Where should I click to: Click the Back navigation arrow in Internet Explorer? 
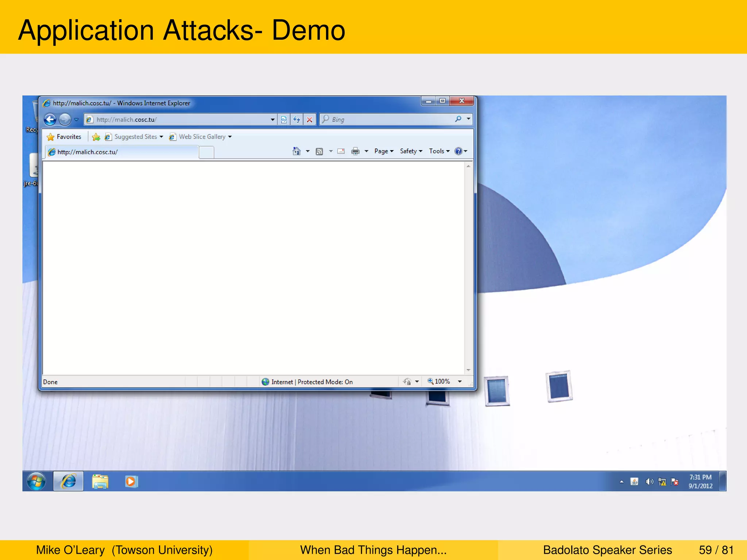click(50, 119)
